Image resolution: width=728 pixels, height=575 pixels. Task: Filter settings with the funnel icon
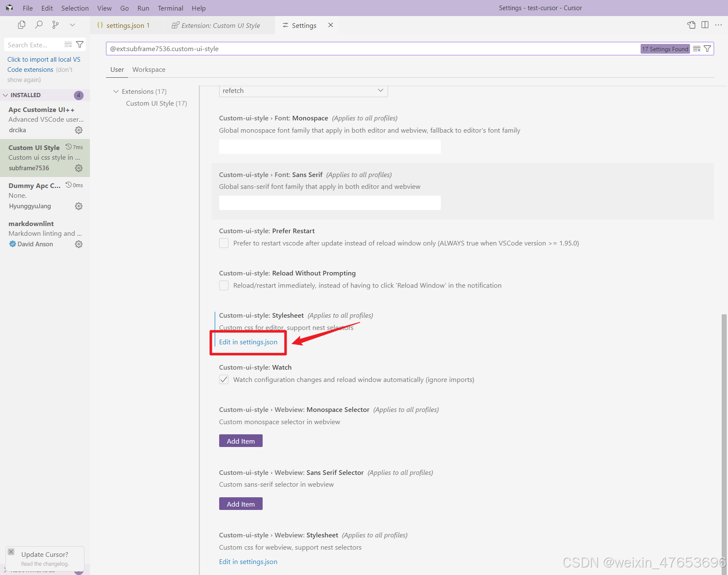pyautogui.click(x=707, y=49)
